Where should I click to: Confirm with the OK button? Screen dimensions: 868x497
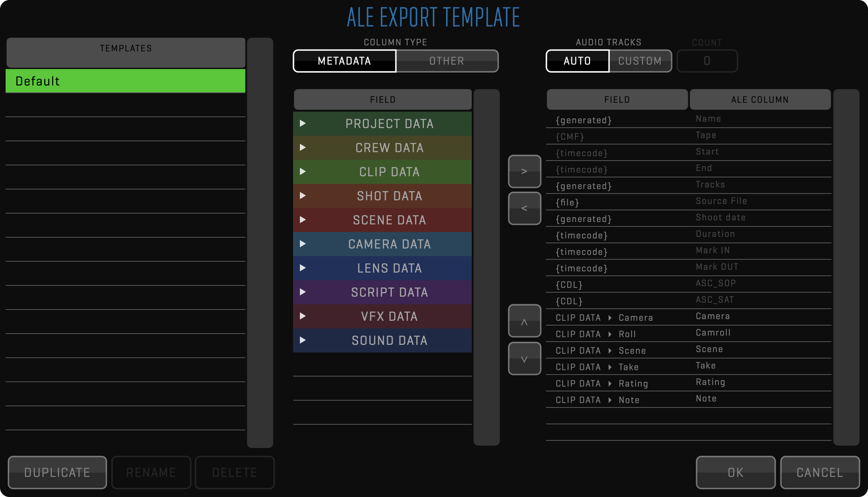736,473
